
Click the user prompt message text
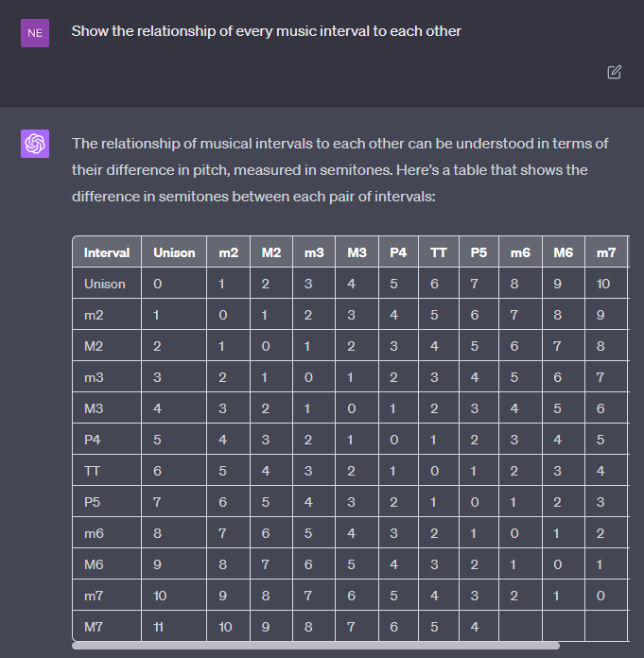[x=267, y=31]
